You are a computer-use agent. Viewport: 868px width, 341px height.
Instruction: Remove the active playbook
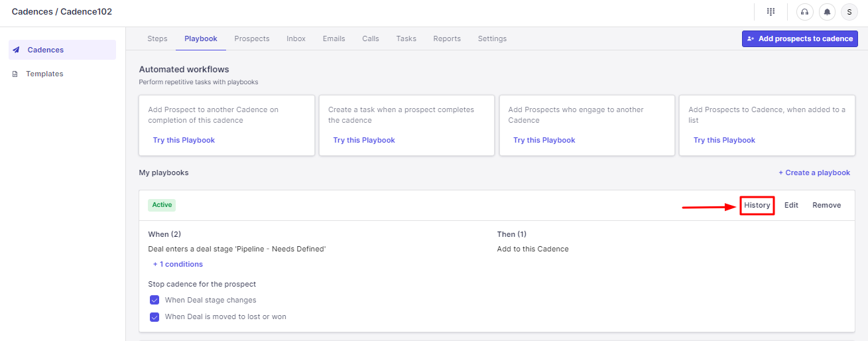point(826,206)
